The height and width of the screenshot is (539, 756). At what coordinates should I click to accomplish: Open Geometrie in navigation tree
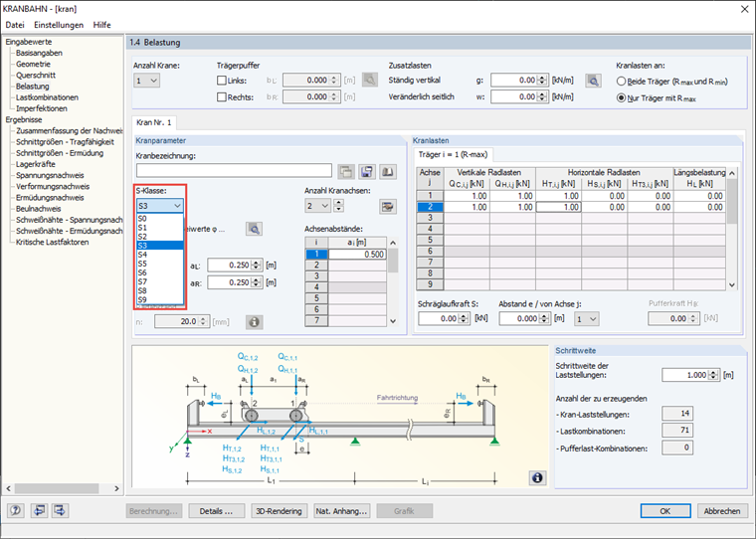(x=33, y=64)
